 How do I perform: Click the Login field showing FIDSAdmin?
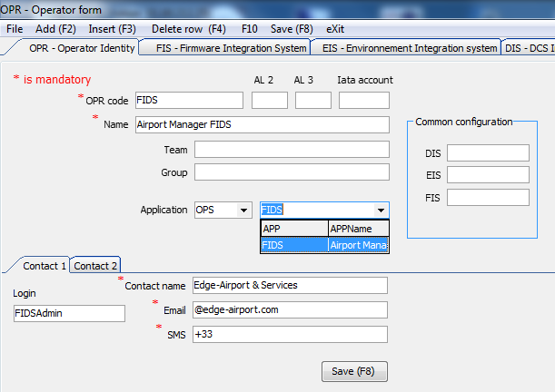69,313
